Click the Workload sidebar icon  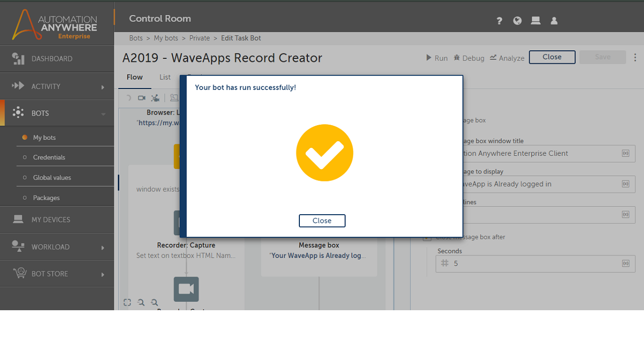18,246
